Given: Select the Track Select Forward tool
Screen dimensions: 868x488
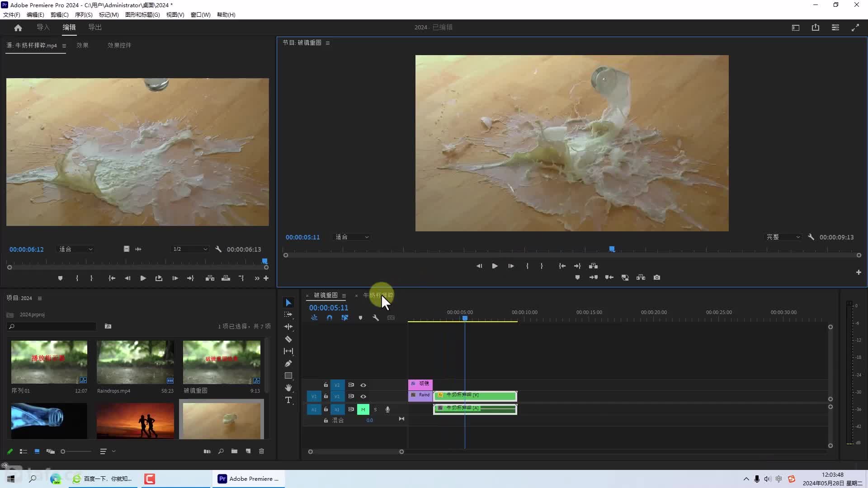Looking at the screenshot, I should click(x=288, y=314).
